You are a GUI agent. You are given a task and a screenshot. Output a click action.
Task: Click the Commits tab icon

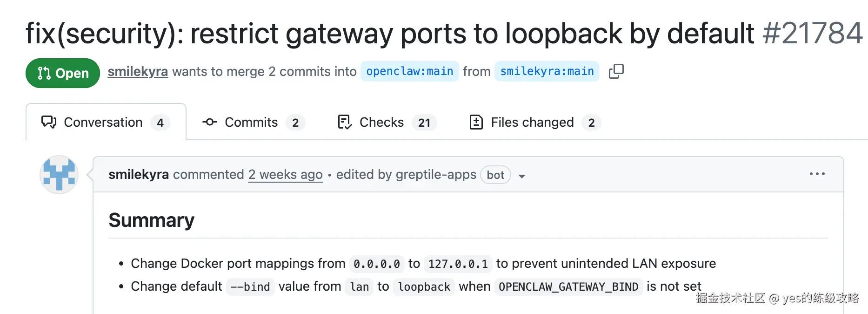[210, 122]
